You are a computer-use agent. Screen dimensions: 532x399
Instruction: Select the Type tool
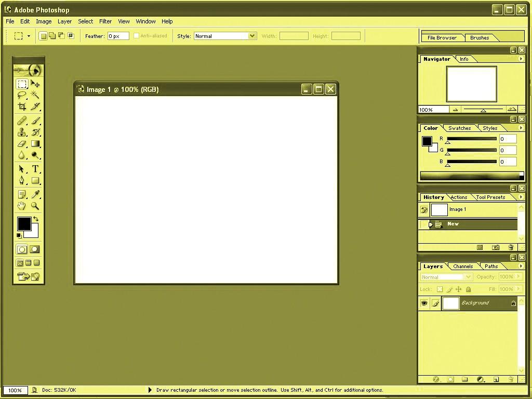(35, 169)
